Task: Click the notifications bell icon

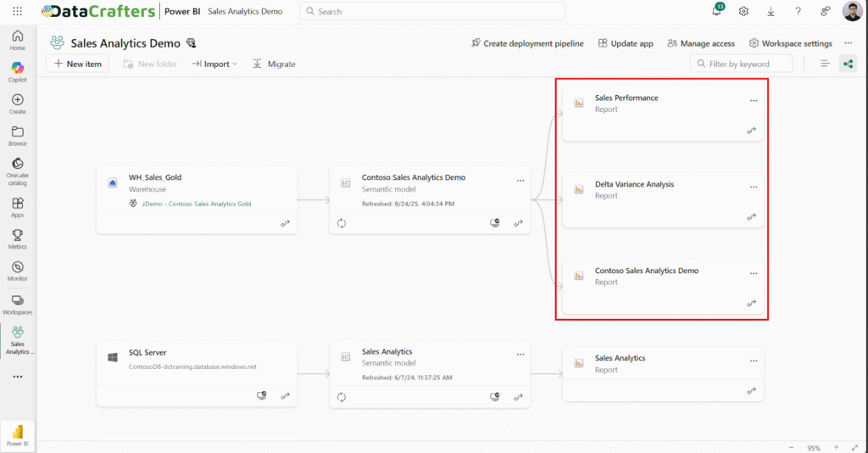Action: [716, 11]
